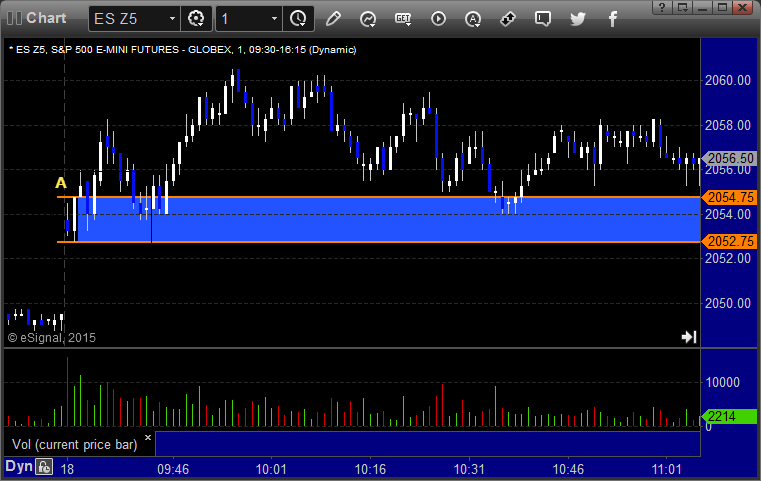Click the green 2214 volume tag
Screen dimensions: 761x481
pos(728,416)
